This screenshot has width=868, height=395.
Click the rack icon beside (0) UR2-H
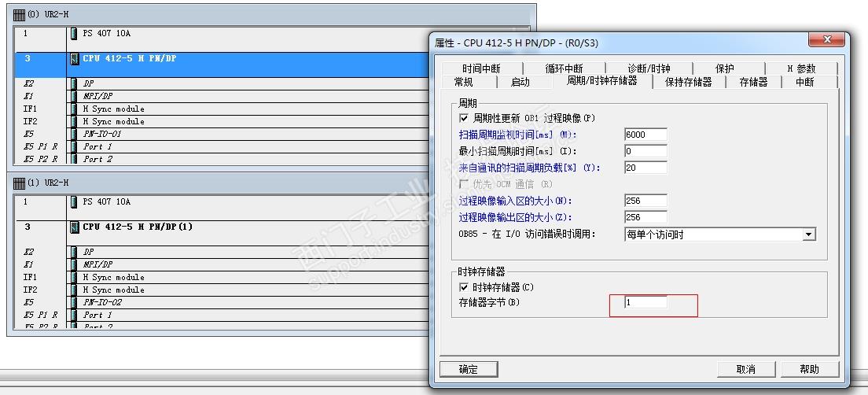click(x=19, y=14)
